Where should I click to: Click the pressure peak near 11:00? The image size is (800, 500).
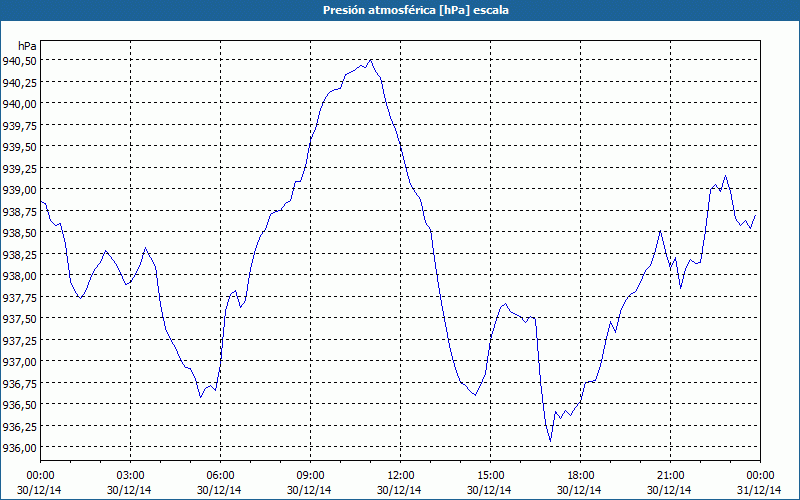(371, 60)
